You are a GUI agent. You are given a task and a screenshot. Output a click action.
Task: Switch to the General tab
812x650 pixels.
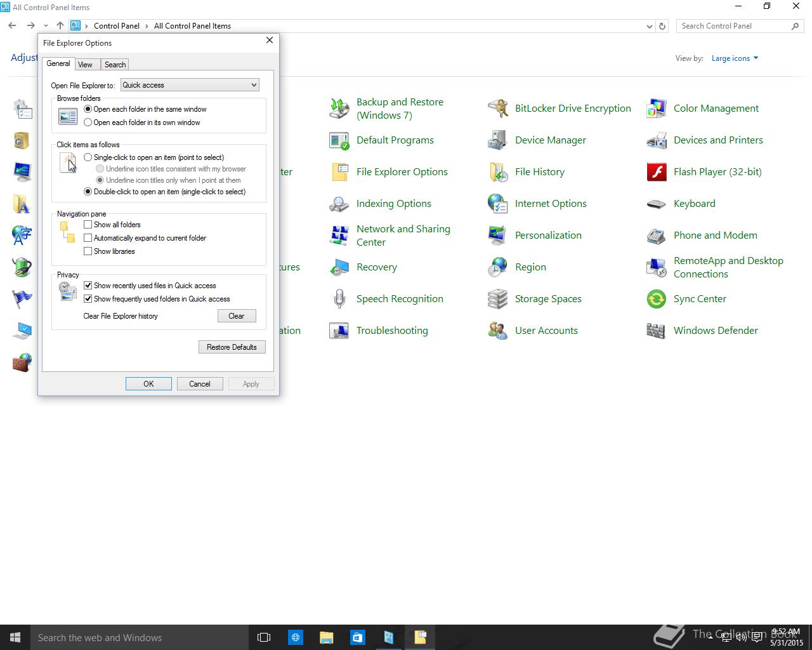[58, 63]
